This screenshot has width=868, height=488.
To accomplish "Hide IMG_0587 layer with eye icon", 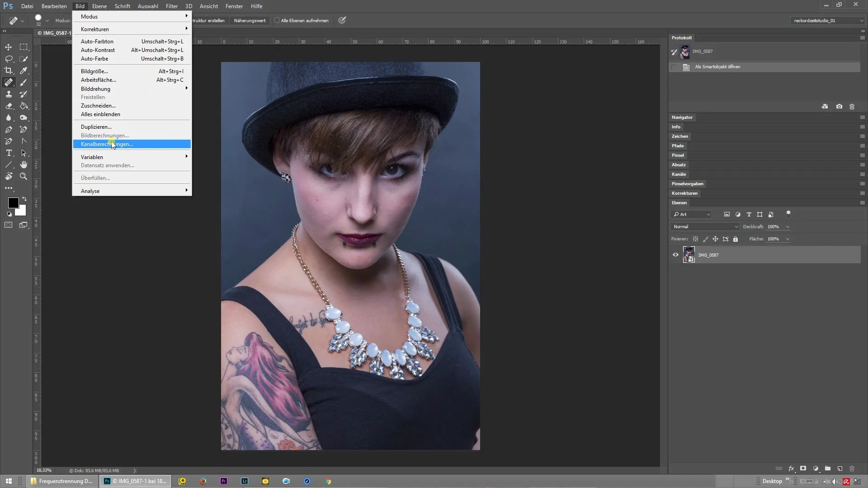I will pyautogui.click(x=675, y=255).
